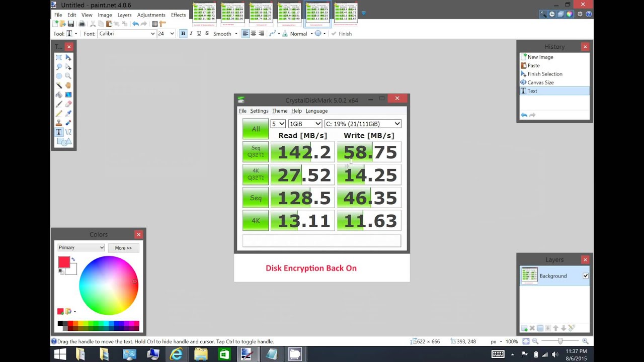Toggle the History window button
The height and width of the screenshot is (362, 644).
pyautogui.click(x=552, y=14)
